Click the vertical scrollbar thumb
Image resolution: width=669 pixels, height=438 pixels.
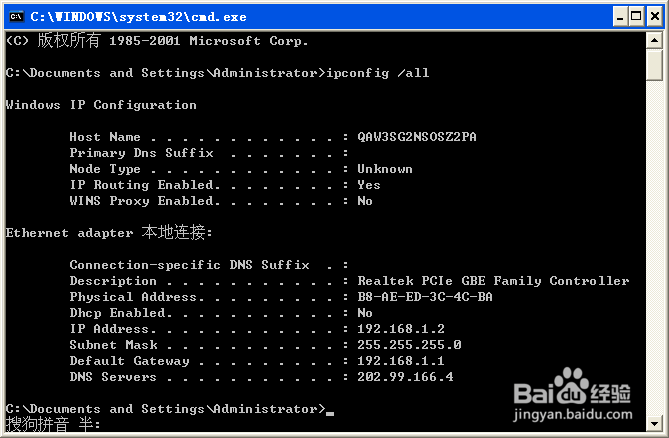[654, 65]
